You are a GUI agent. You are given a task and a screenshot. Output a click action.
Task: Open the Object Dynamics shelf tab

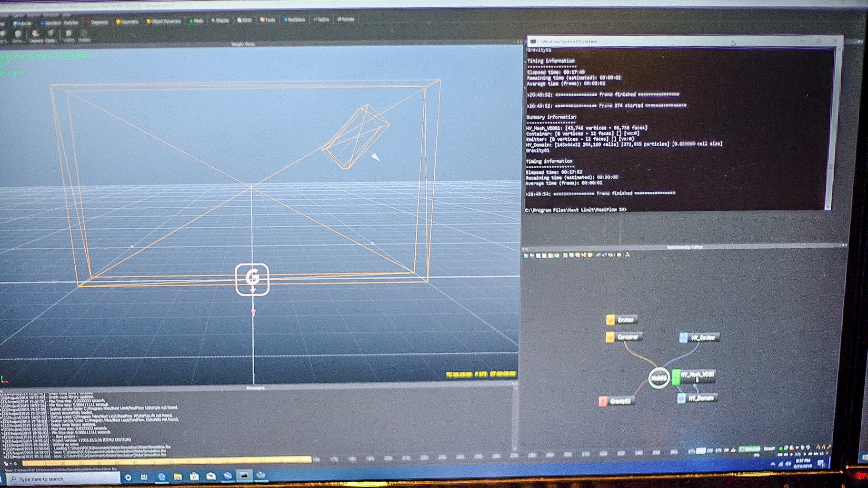(x=163, y=21)
